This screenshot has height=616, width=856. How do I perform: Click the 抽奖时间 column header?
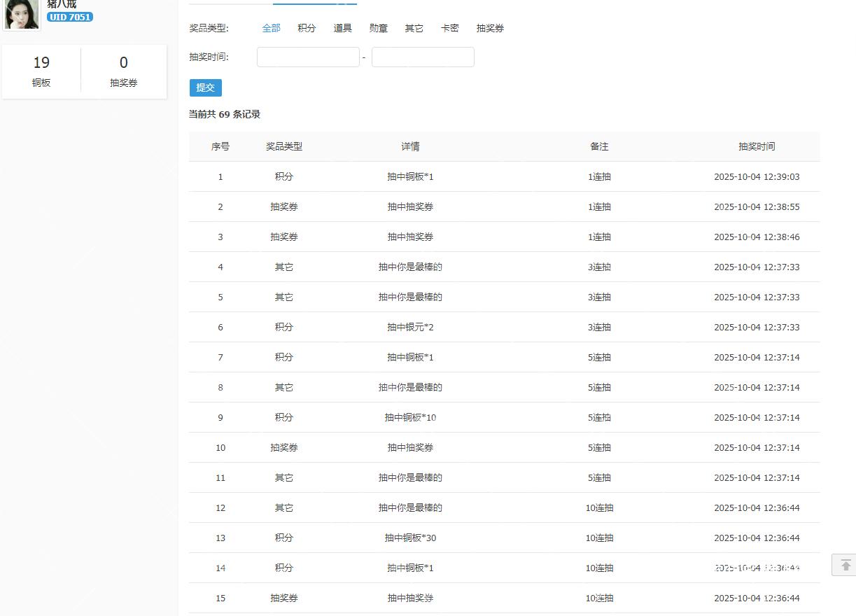click(x=757, y=147)
